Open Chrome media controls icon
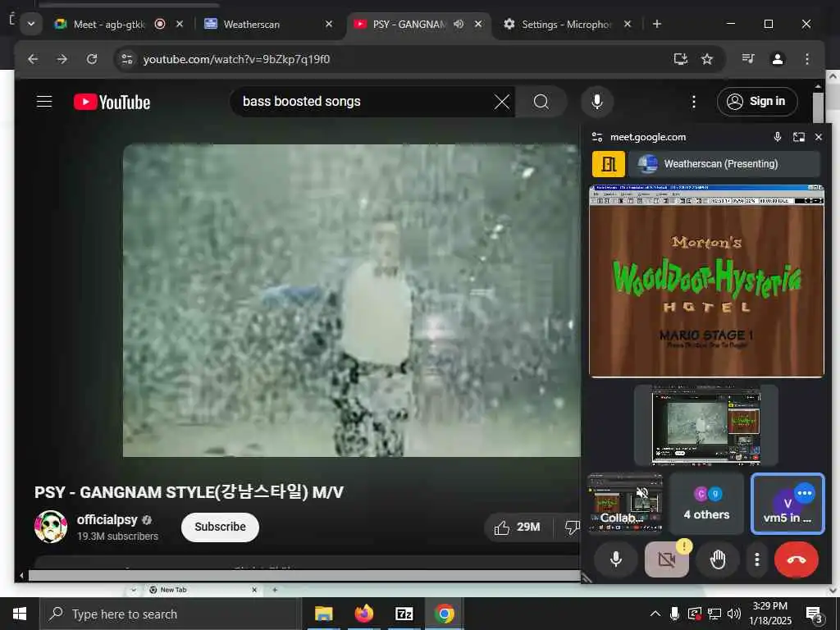The image size is (840, 630). 748,58
